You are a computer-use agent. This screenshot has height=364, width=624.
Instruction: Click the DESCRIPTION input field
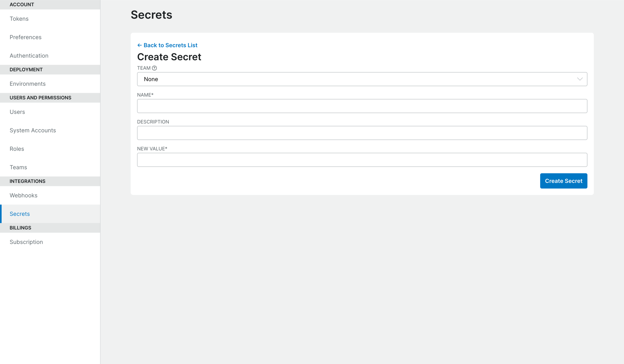click(x=362, y=133)
